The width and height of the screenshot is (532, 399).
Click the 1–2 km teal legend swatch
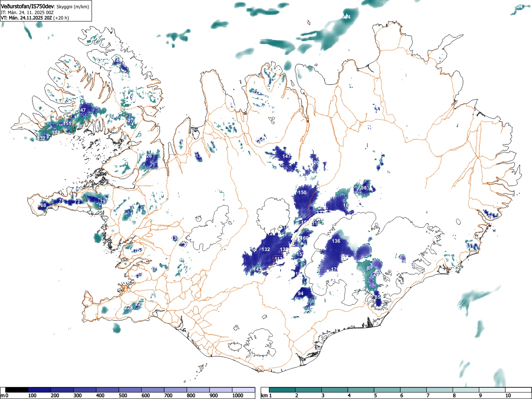pos(283,390)
